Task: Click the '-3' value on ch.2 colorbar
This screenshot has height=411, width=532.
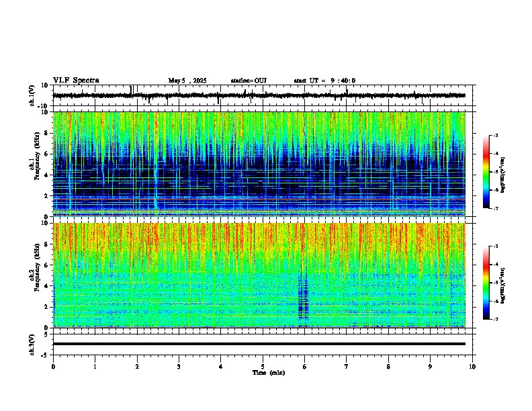Action: coord(495,246)
